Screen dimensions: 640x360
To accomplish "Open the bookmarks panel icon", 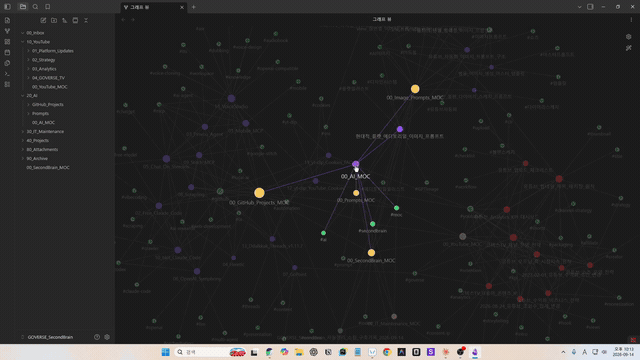I will point(47,7).
